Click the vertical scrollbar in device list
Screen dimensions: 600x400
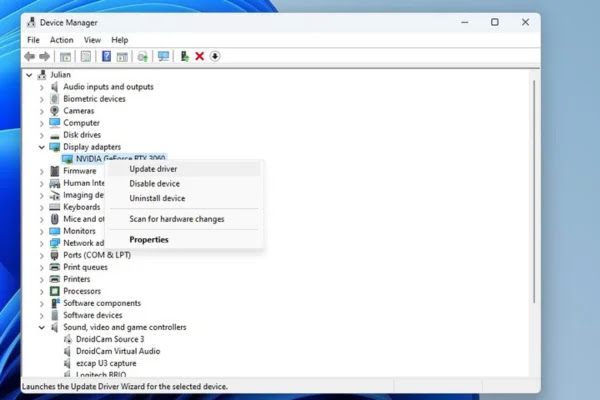[x=534, y=200]
